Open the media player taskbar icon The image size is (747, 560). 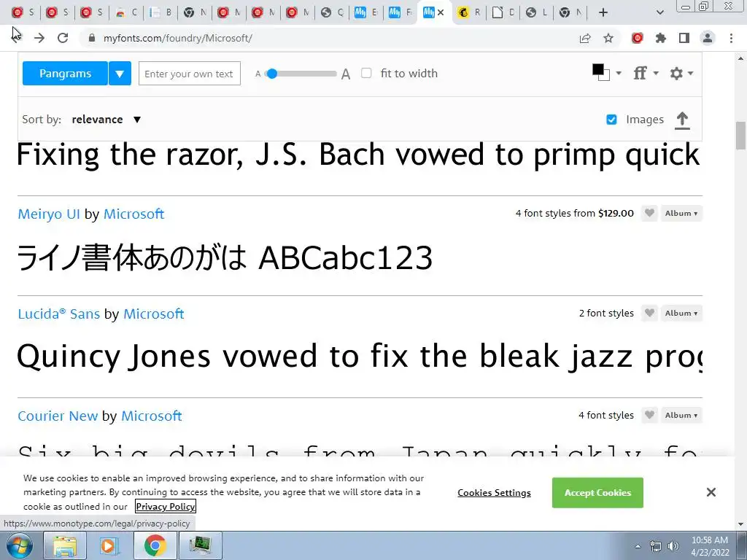tap(109, 545)
